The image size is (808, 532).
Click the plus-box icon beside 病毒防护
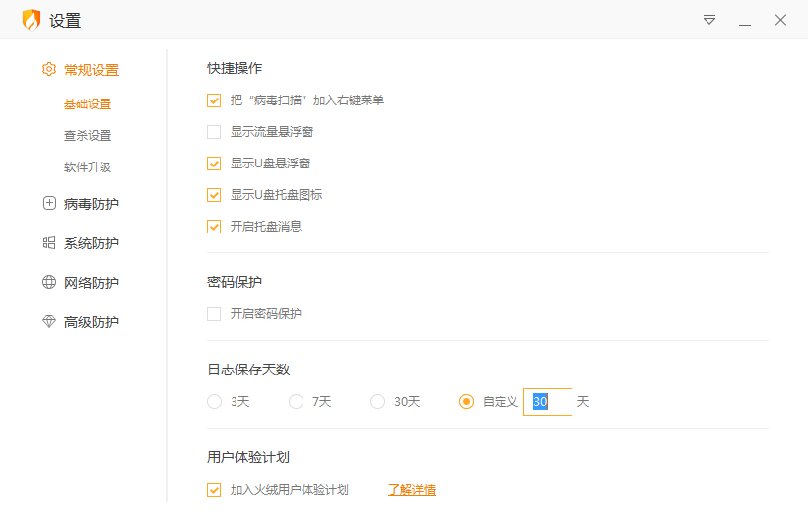pyautogui.click(x=49, y=204)
